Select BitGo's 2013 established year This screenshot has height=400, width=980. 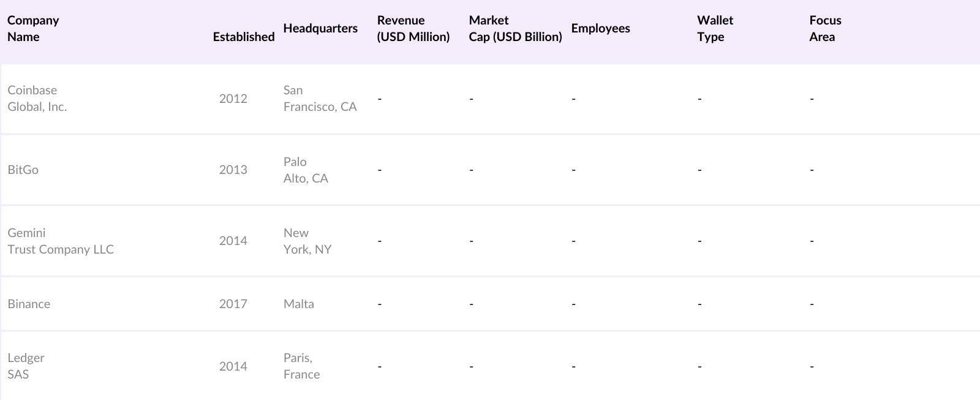(x=233, y=170)
